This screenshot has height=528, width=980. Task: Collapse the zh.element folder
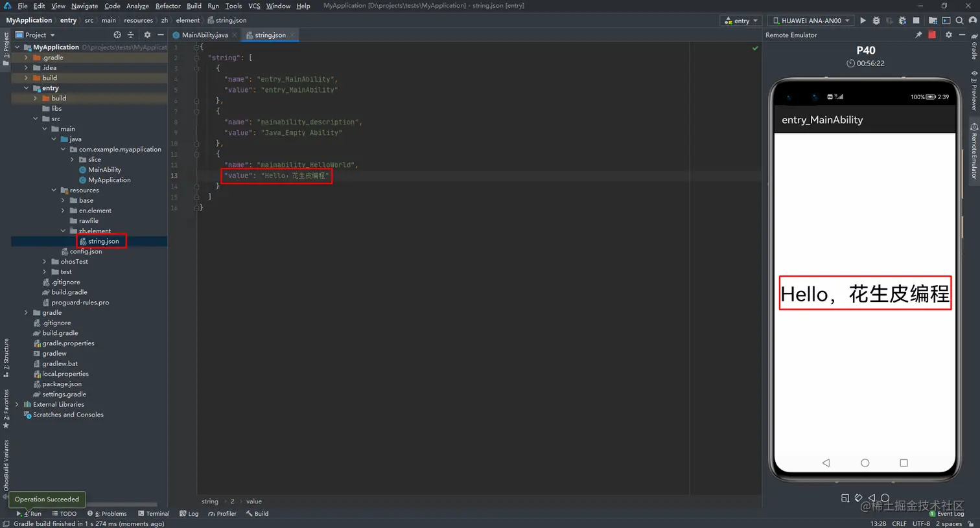[63, 231]
